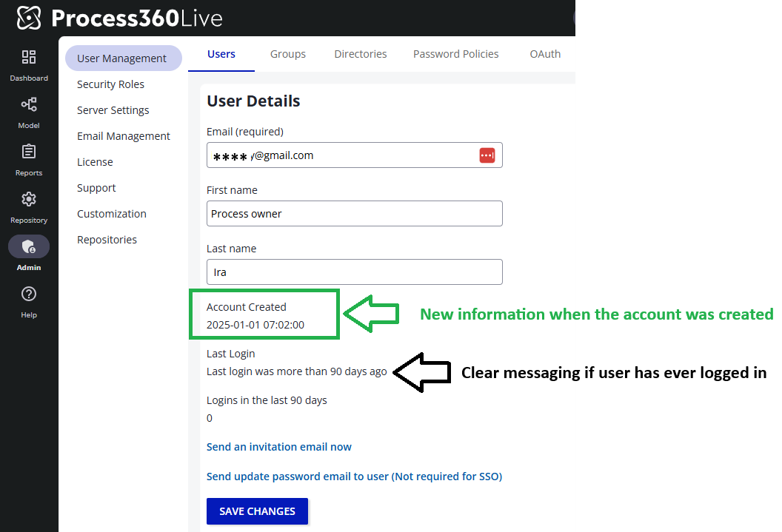Click the Process360 Live logo icon
This screenshot has height=532, width=782.
(x=28, y=18)
